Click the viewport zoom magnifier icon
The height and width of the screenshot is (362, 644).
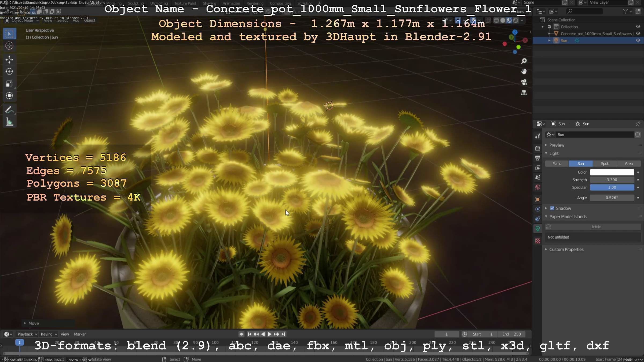[524, 61]
